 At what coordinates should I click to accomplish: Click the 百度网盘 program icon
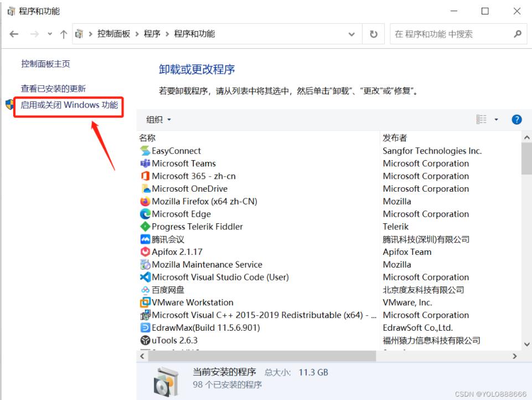point(145,290)
